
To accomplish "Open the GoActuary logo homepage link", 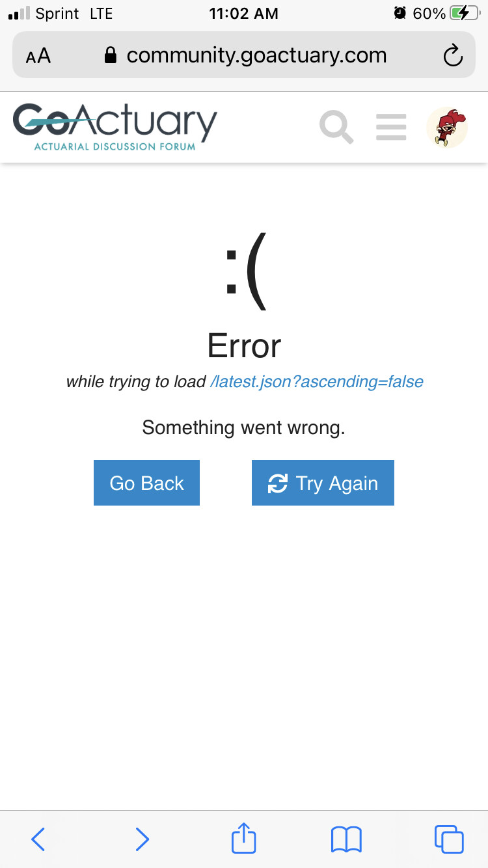I will (x=115, y=126).
